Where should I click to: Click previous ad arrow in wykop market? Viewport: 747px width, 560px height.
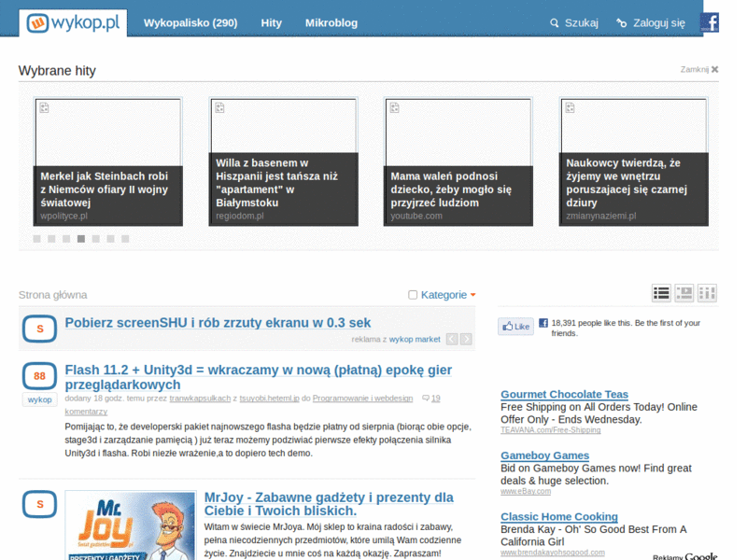[x=452, y=339]
